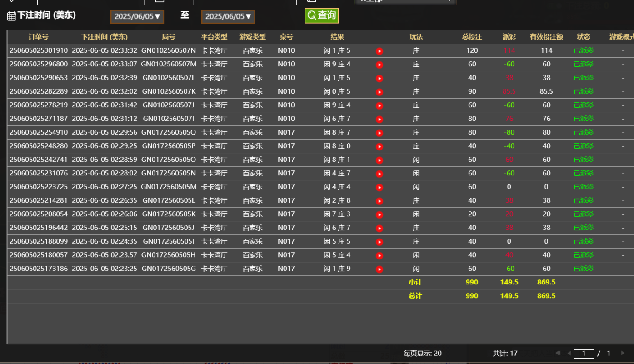Jump to first page double-arrow
Viewport: 634px width, 364px height.
coord(558,353)
